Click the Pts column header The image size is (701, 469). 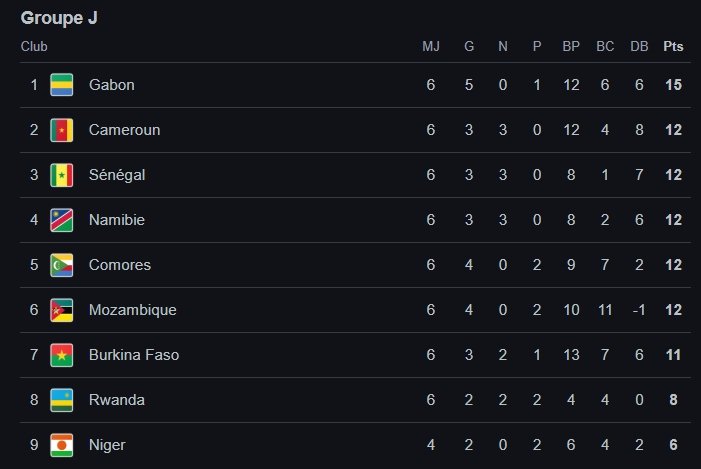tap(673, 46)
